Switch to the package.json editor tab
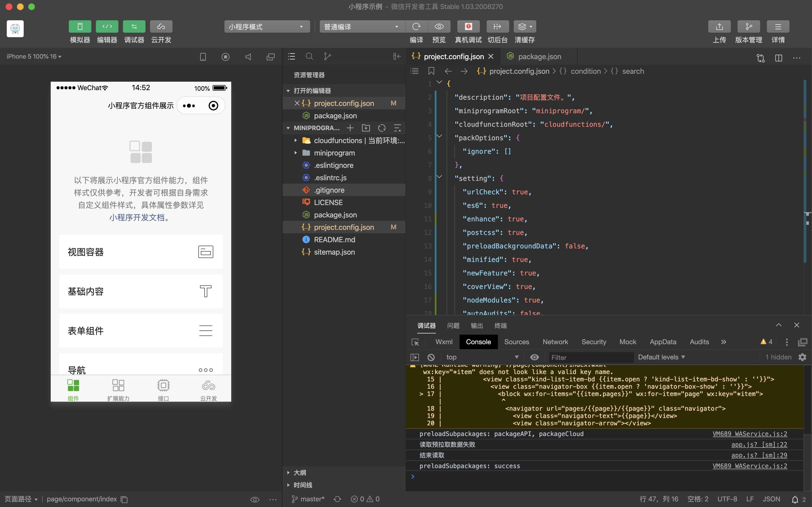The width and height of the screenshot is (812, 507). pos(539,56)
